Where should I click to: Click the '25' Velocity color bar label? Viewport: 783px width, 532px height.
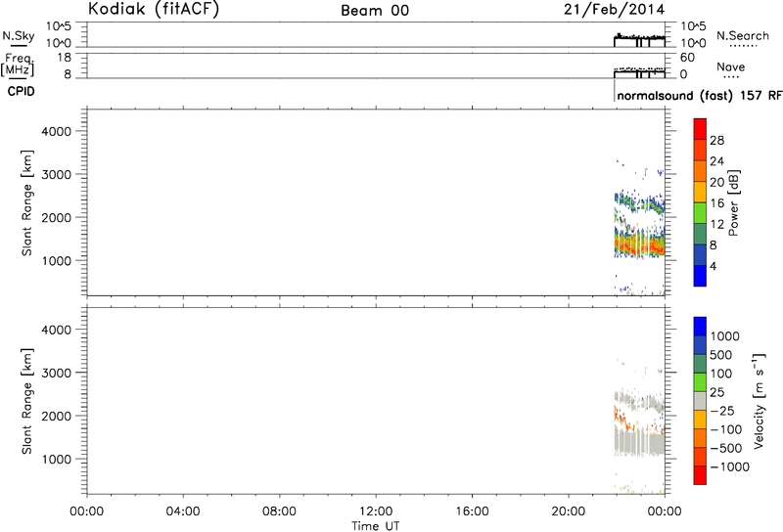click(x=716, y=392)
